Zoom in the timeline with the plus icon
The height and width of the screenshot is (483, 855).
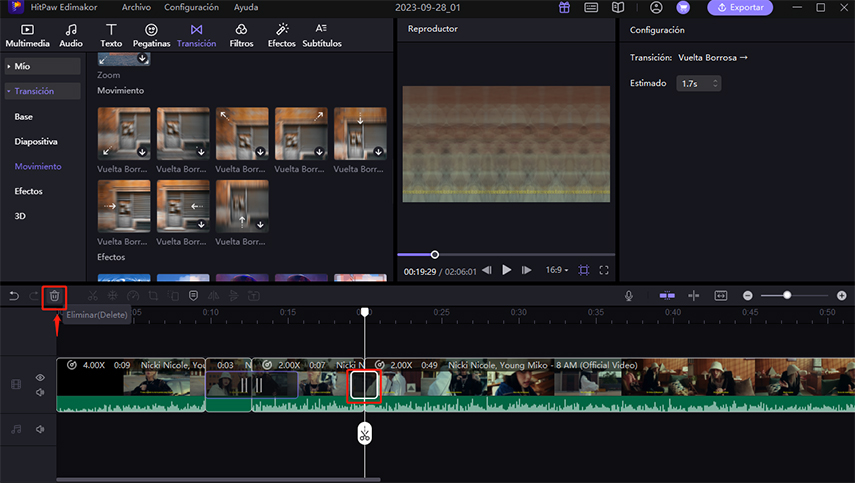[x=842, y=295]
